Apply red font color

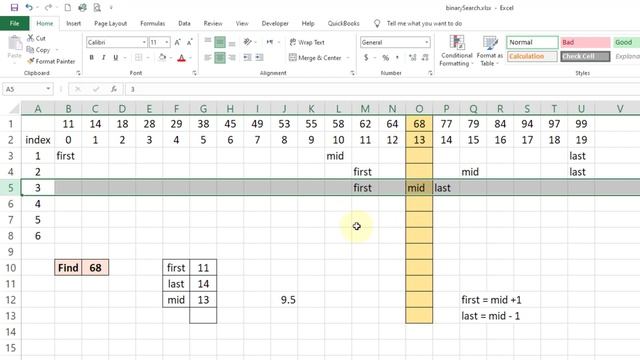coord(182,58)
